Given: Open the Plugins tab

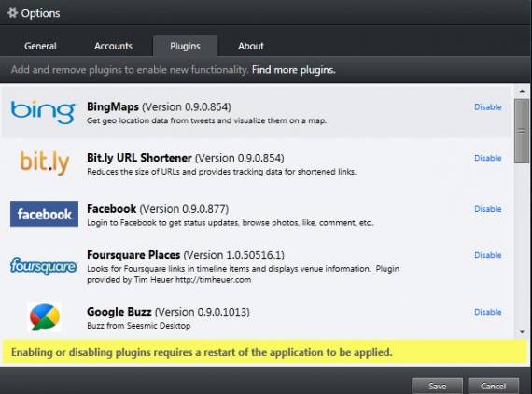Looking at the screenshot, I should [x=185, y=46].
